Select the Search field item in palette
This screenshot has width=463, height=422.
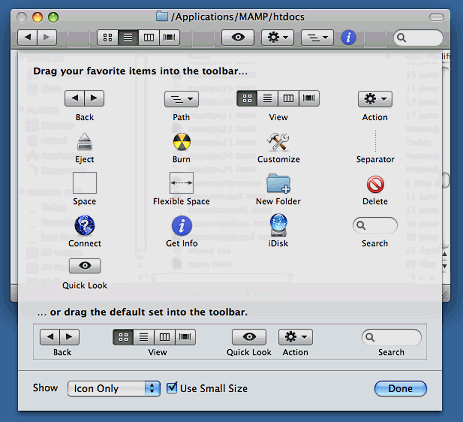coord(375,226)
